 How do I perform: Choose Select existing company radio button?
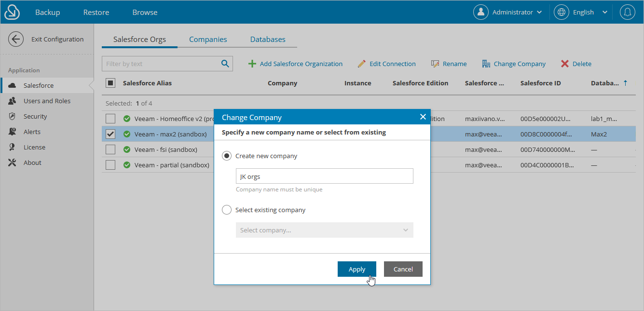pyautogui.click(x=226, y=210)
